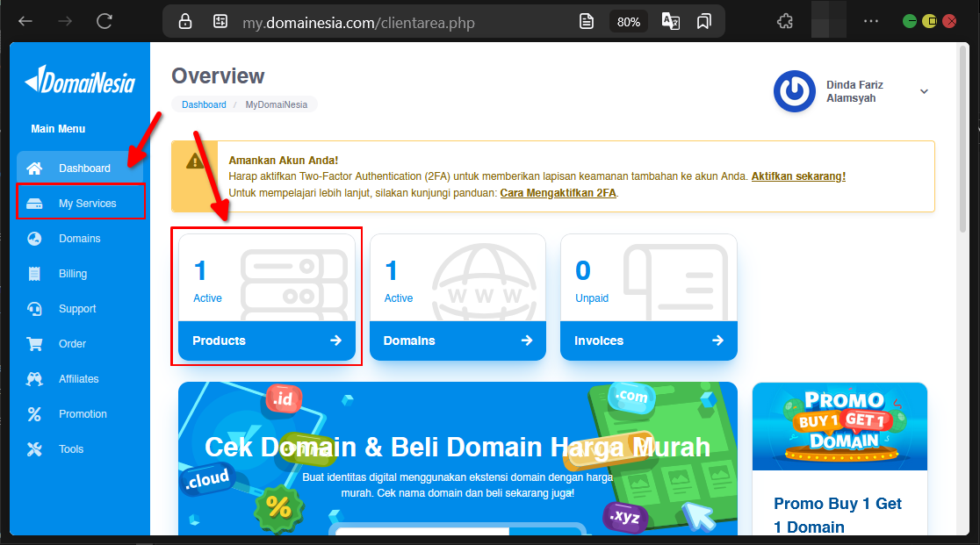The width and height of the screenshot is (980, 545).
Task: Open Order menu item
Action: [x=80, y=344]
